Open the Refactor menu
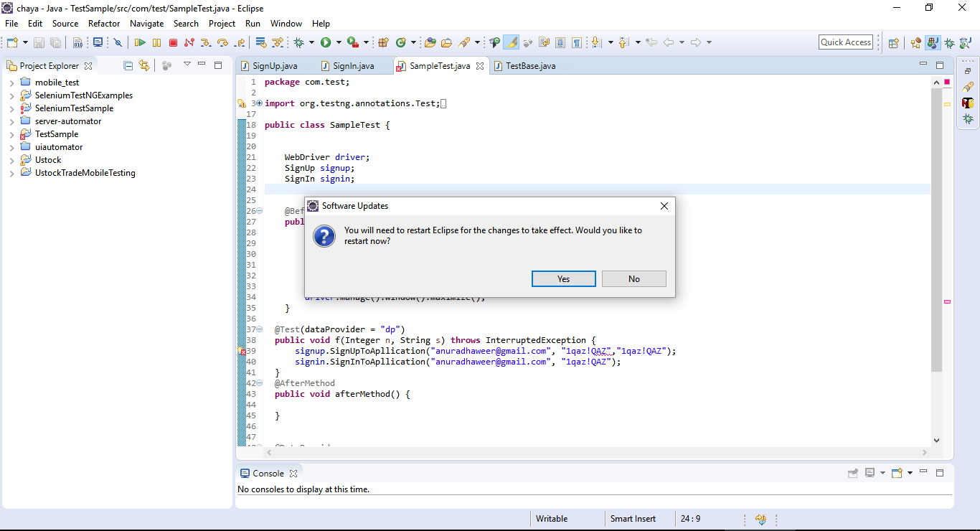The image size is (980, 531). (x=103, y=23)
